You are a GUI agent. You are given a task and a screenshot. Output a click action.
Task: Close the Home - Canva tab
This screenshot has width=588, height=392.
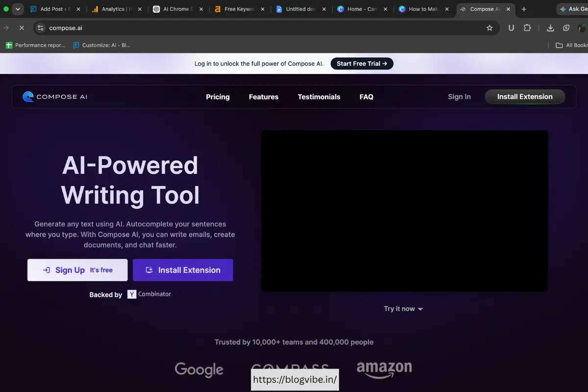pos(385,9)
